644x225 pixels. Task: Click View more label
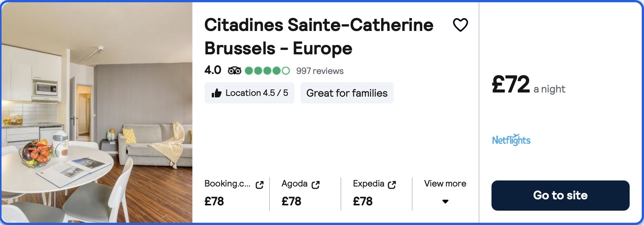pos(445,183)
